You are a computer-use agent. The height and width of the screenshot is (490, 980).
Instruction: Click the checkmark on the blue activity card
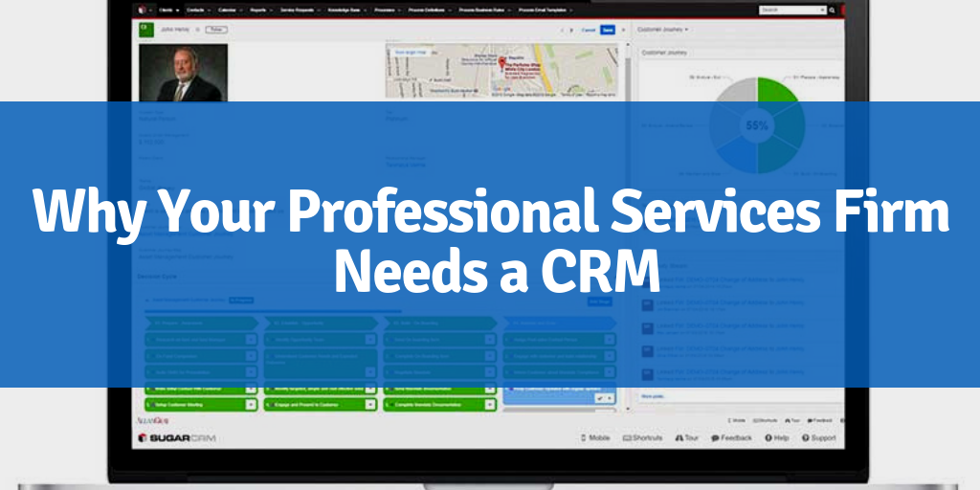600,398
